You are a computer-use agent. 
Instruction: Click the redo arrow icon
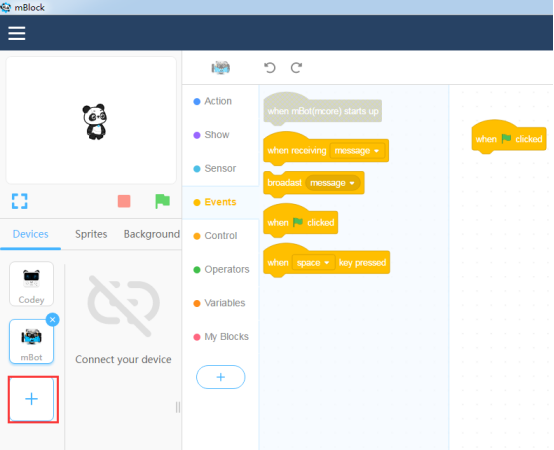[296, 67]
